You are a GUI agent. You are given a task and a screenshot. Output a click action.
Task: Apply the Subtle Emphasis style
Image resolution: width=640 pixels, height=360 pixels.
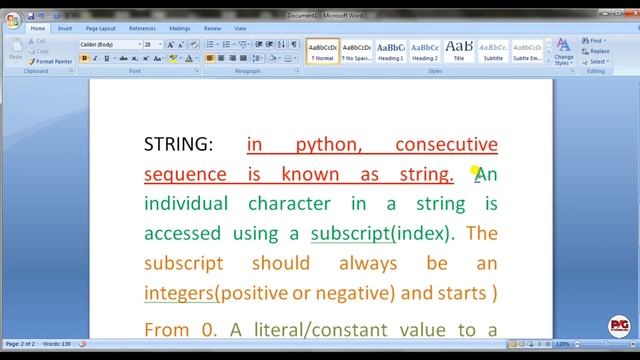[527, 51]
